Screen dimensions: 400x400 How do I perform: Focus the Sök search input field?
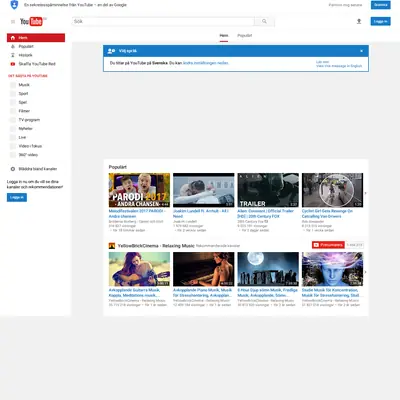(163, 21)
